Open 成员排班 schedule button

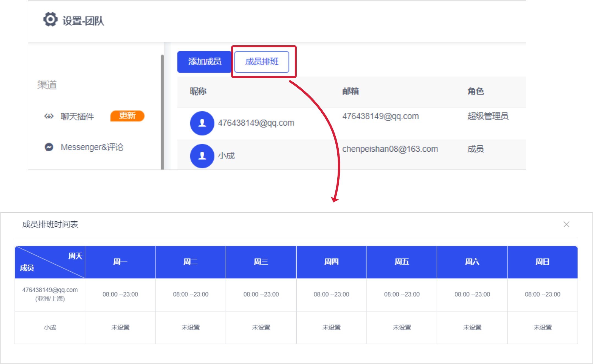coord(261,62)
